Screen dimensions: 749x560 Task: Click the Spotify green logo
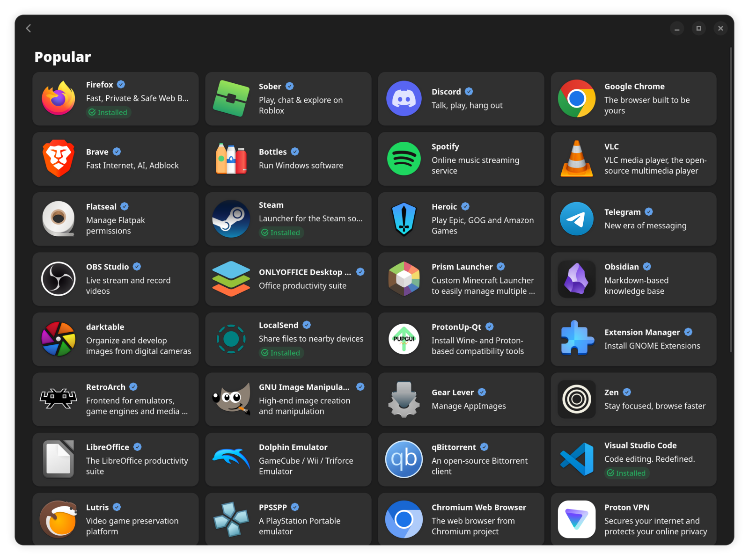tap(404, 159)
